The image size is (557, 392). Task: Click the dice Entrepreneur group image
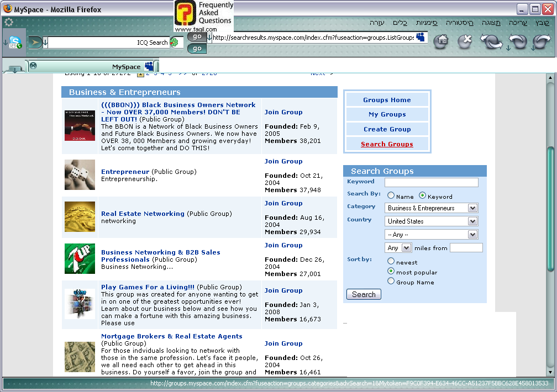click(80, 174)
